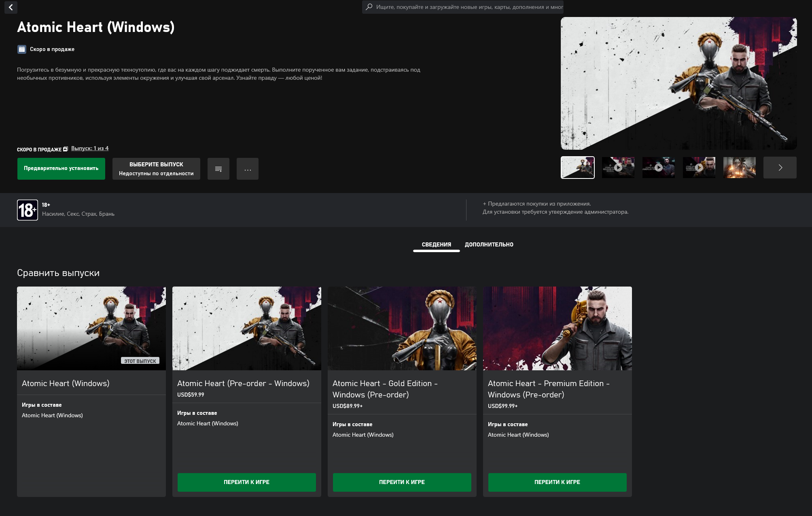812x516 pixels.
Task: Open the Выпуск: 1 из 4 link
Action: (90, 149)
